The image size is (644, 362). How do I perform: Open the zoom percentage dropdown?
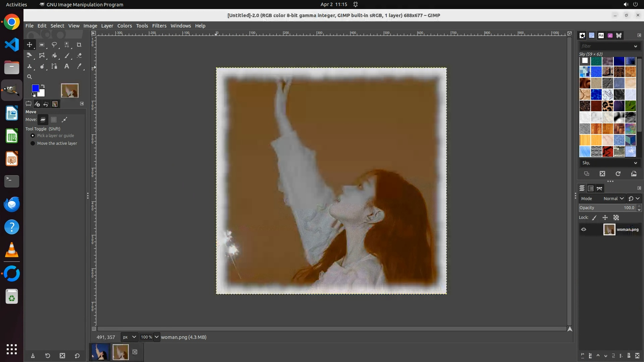[157, 337]
